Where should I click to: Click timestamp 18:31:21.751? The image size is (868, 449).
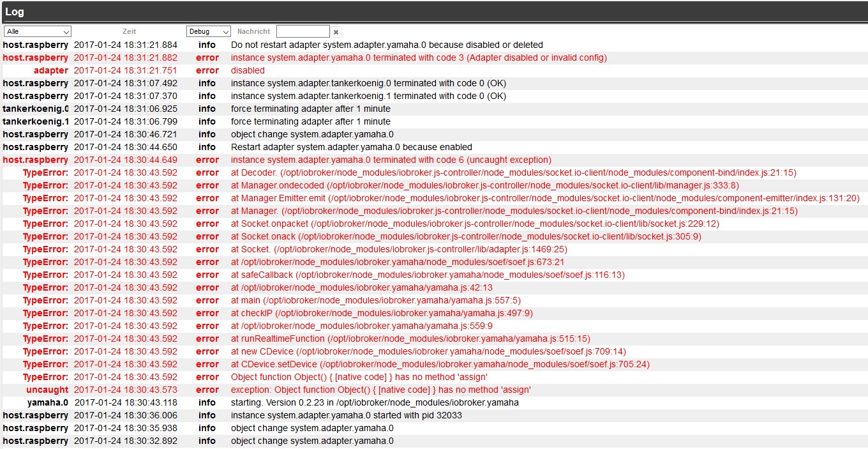pyautogui.click(x=126, y=71)
